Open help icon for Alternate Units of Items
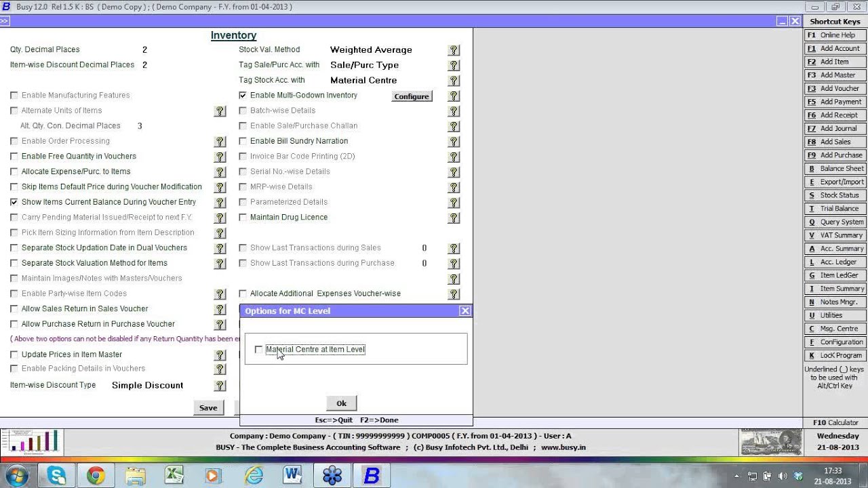The height and width of the screenshot is (488, 868). (x=220, y=111)
